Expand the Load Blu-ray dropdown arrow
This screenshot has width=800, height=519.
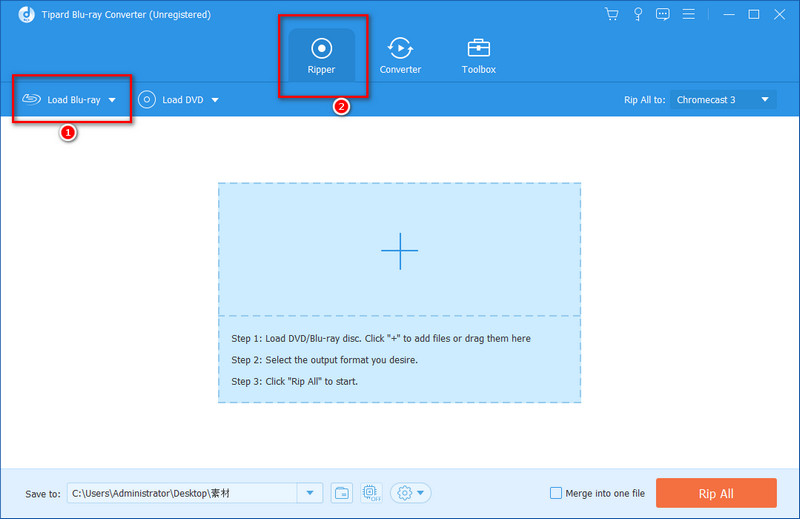tap(112, 100)
